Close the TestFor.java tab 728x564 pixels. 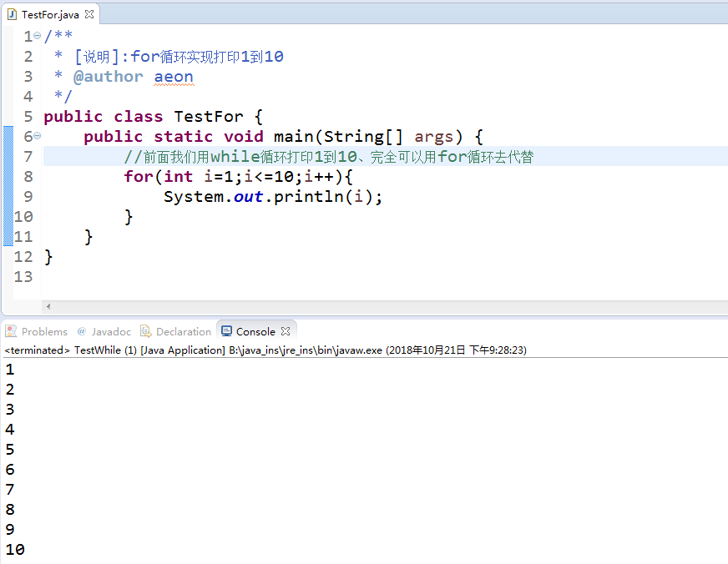[89, 14]
